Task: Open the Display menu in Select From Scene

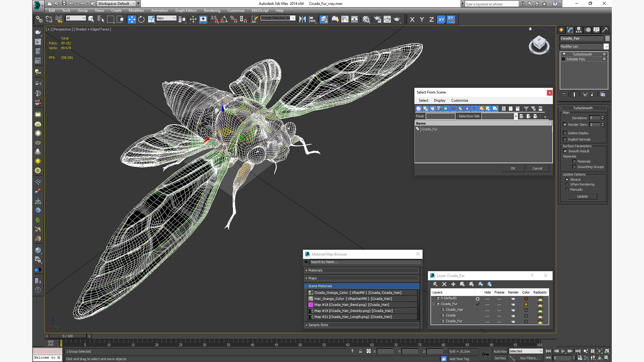Action: click(x=439, y=101)
